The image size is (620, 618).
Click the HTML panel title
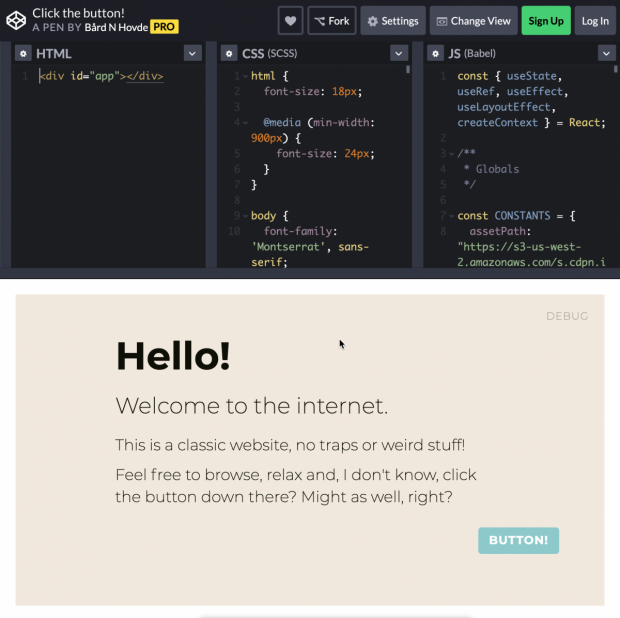tap(54, 53)
